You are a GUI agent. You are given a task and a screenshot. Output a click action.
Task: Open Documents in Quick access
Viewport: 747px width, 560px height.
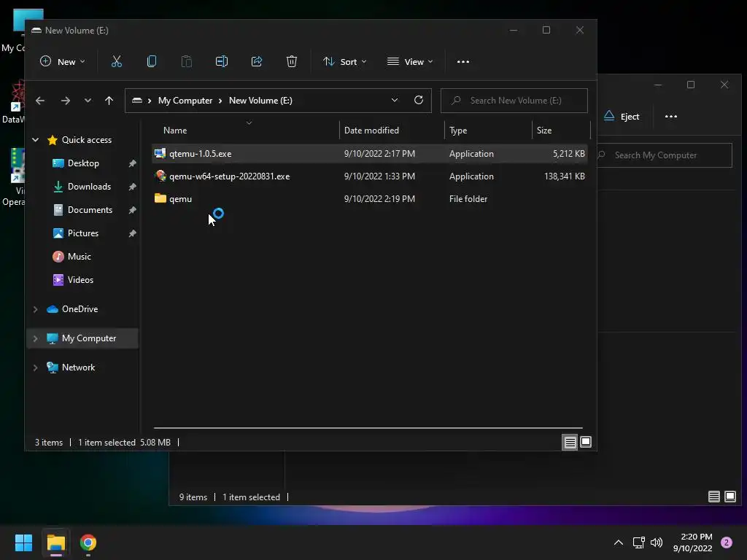click(x=90, y=210)
